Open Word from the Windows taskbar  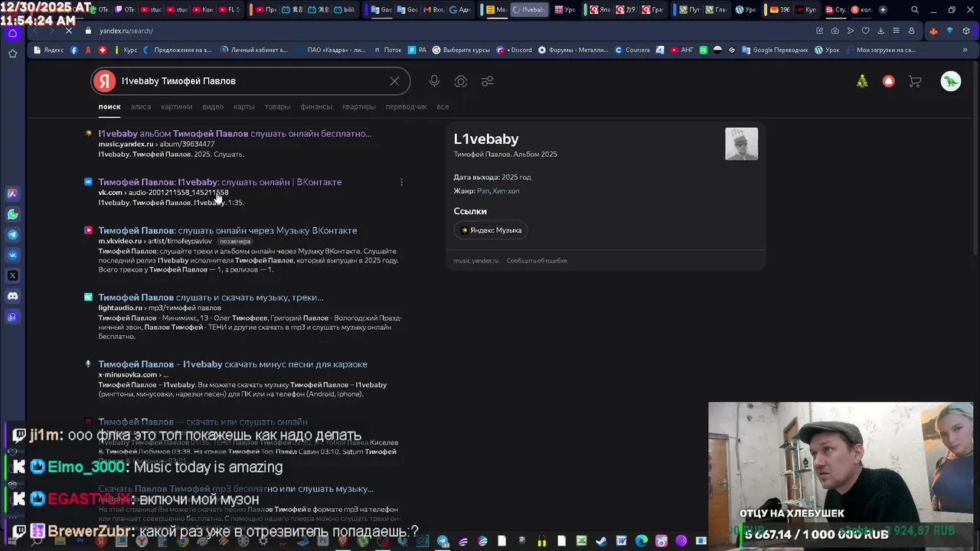(x=621, y=541)
